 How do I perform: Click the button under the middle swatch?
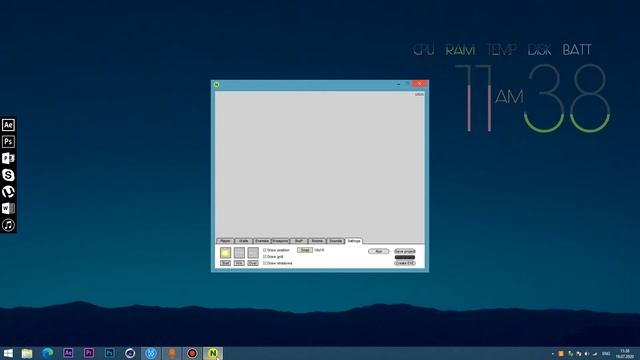239,263
